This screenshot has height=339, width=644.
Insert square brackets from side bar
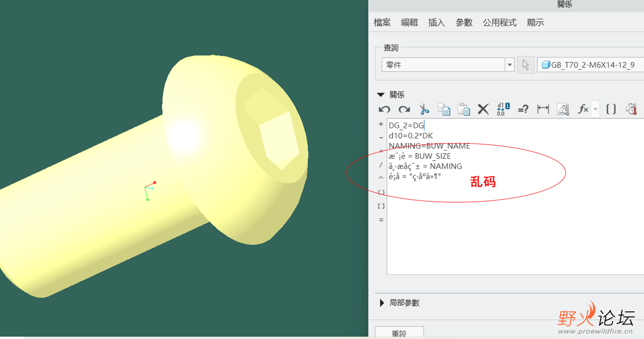pyautogui.click(x=381, y=206)
